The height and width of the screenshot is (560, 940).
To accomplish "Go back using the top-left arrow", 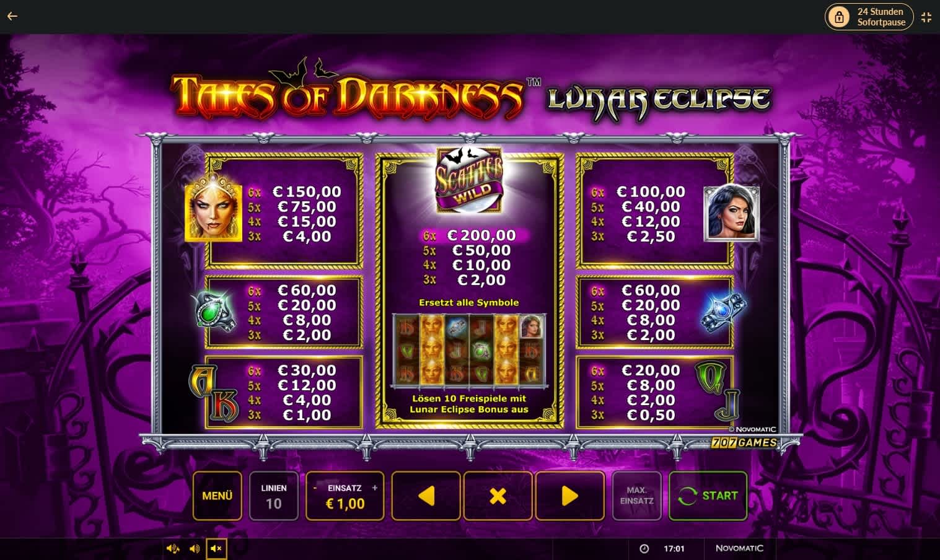I will click(12, 16).
